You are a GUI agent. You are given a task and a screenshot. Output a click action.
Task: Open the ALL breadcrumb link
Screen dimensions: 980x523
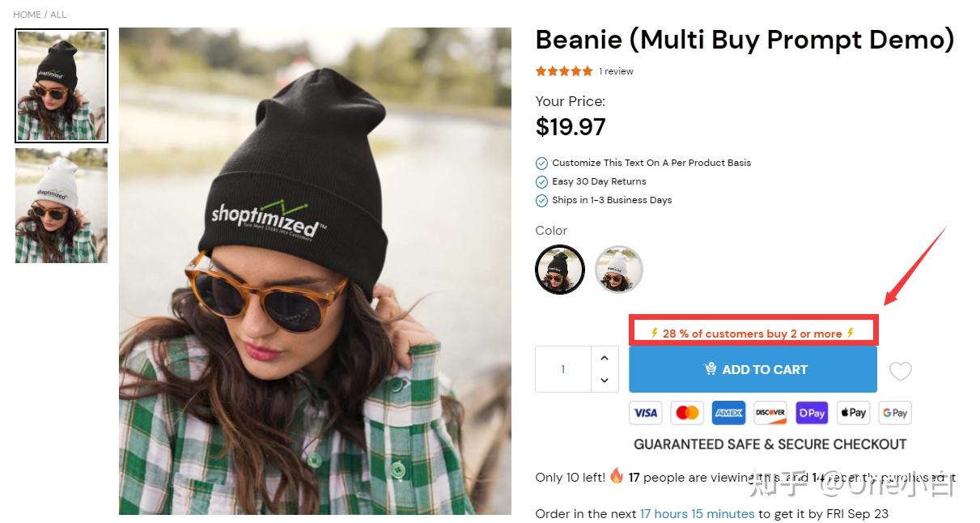[x=58, y=15]
